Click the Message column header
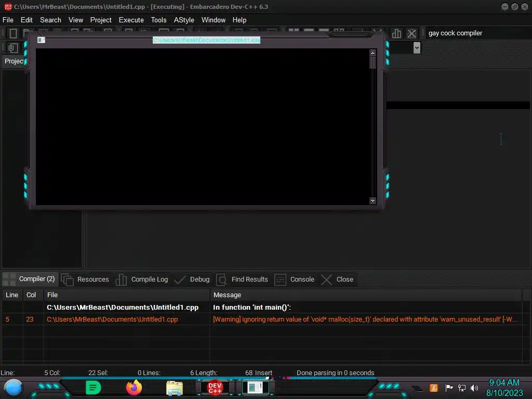The image size is (532, 399). (366, 295)
